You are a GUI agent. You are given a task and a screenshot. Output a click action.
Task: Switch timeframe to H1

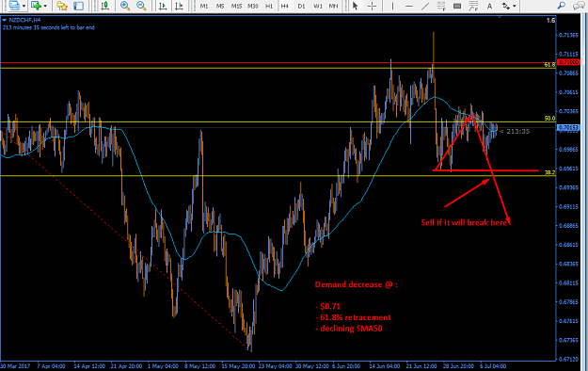(269, 6)
